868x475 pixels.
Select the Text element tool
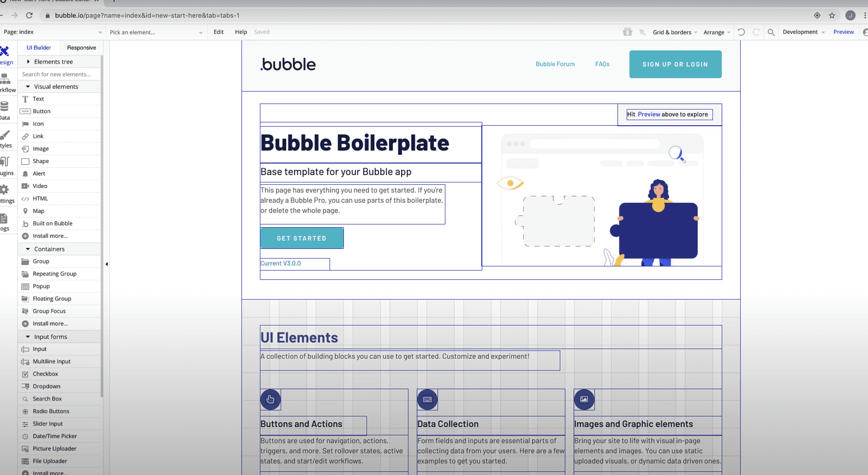(x=59, y=99)
